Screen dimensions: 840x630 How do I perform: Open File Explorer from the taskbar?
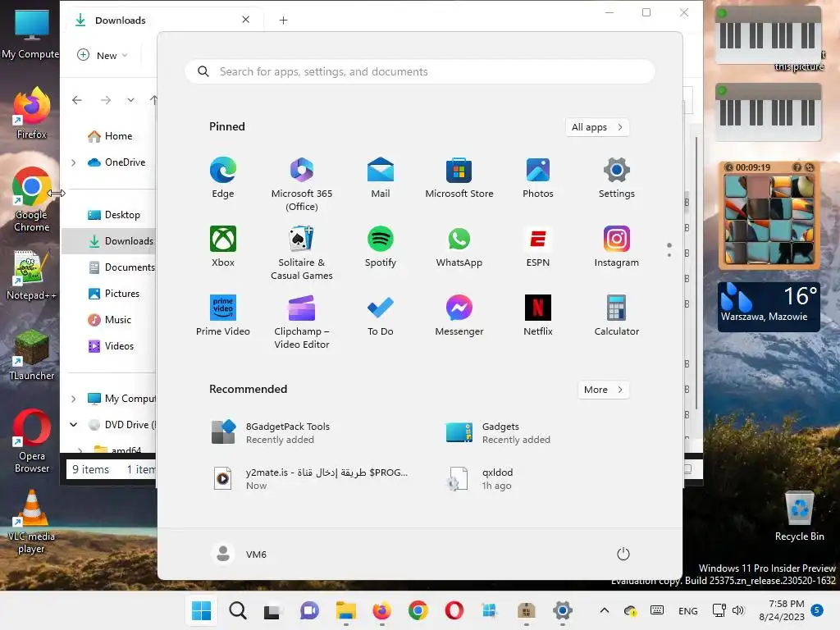click(346, 610)
